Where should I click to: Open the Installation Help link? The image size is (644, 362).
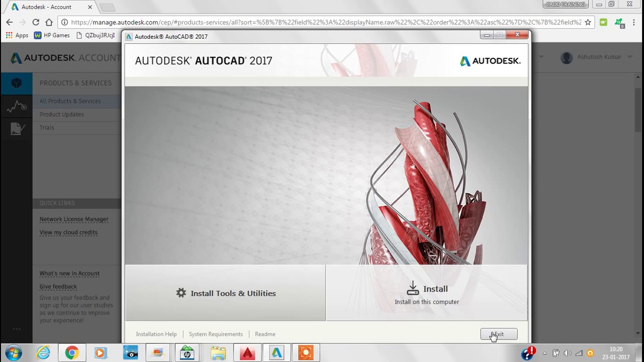(156, 334)
